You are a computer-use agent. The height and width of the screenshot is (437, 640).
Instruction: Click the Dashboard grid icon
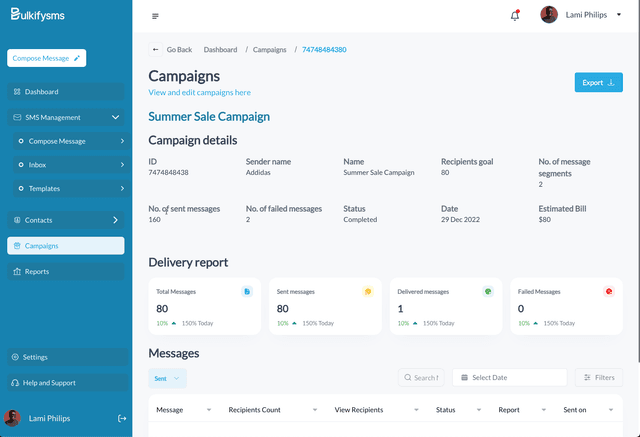pos(17,92)
